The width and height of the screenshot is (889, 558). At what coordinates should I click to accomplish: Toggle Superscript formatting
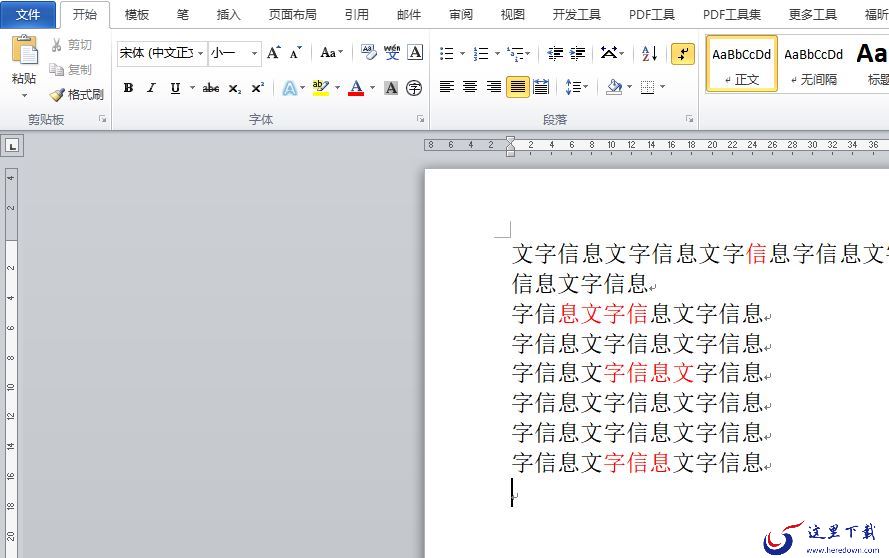point(257,88)
